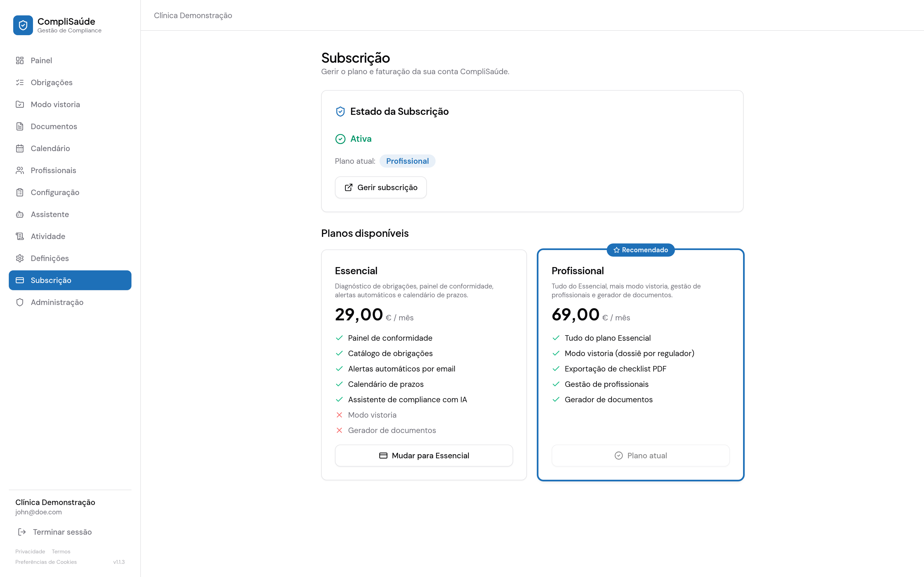The width and height of the screenshot is (924, 577).
Task: Open the Painel dashboard icon
Action: [20, 60]
